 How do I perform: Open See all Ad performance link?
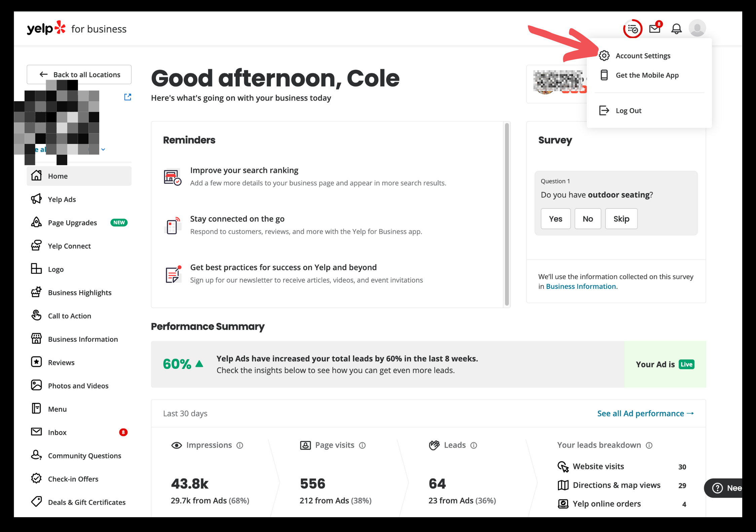click(x=645, y=413)
